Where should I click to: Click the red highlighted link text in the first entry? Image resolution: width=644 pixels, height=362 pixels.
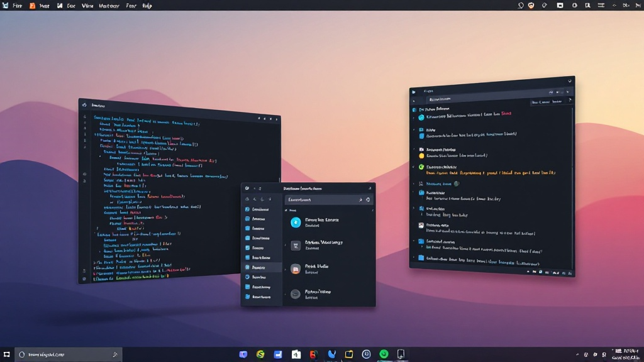pyautogui.click(x=506, y=113)
